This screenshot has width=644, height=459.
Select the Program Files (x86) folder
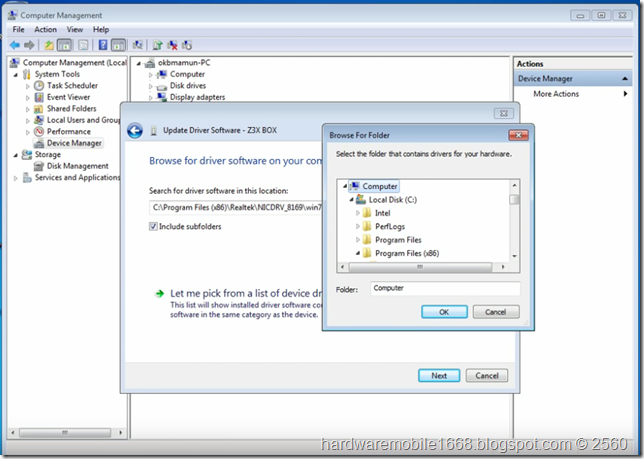click(x=407, y=253)
